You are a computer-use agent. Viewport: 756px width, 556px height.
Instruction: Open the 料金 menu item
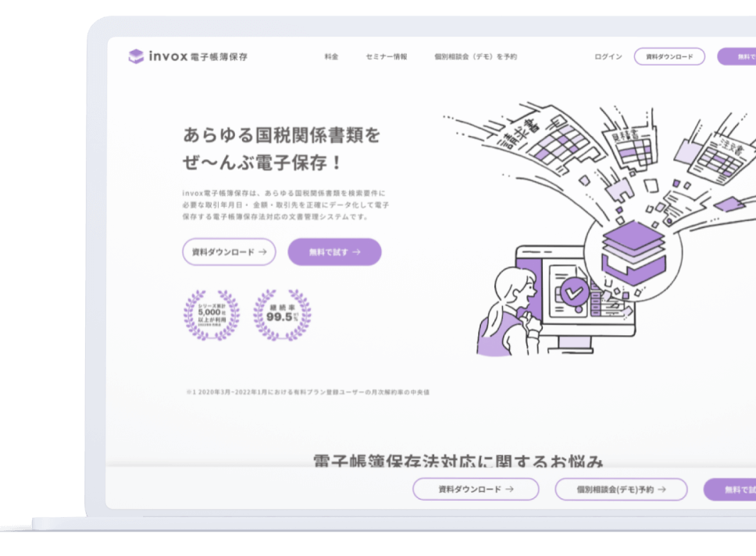pos(331,56)
